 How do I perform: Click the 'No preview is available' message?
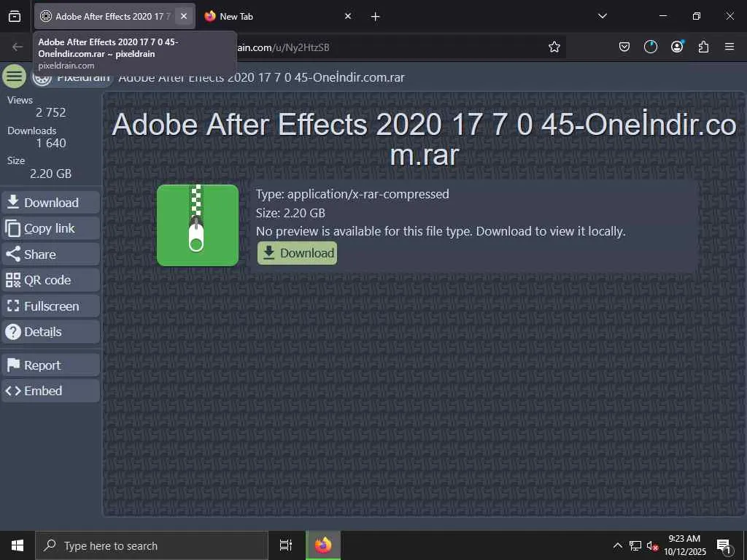coord(441,231)
